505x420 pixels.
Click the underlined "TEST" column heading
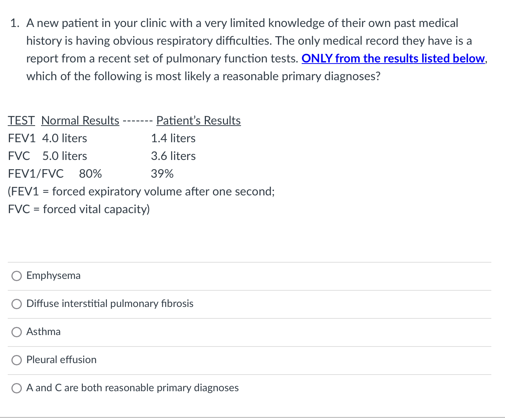tap(21, 120)
